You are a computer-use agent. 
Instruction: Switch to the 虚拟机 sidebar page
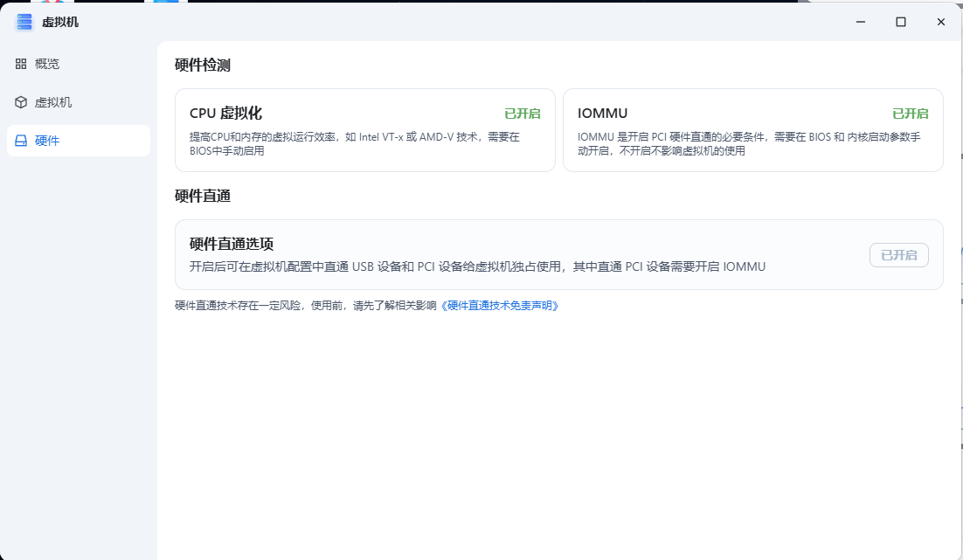click(53, 102)
